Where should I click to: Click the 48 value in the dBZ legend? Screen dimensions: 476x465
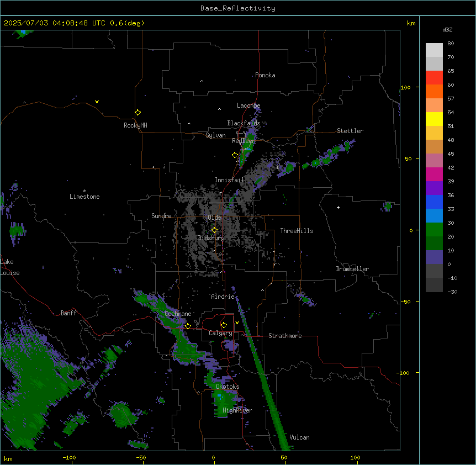[451, 140]
